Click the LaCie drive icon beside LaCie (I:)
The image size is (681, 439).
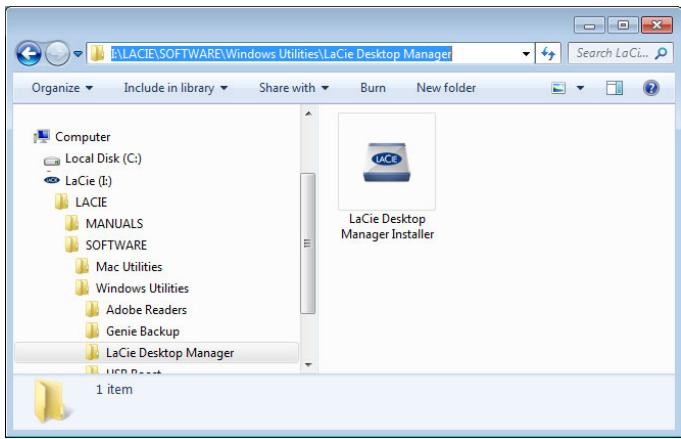click(x=52, y=180)
